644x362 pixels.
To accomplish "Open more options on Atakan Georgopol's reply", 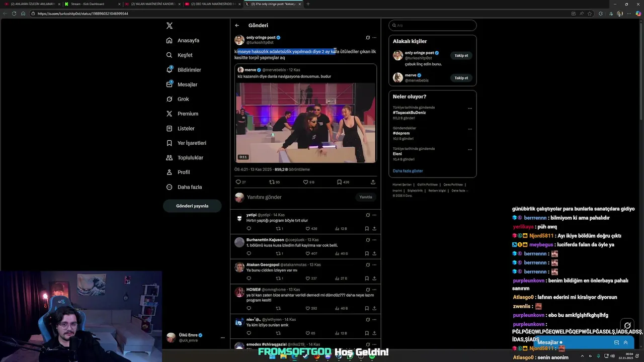I will pos(374,264).
